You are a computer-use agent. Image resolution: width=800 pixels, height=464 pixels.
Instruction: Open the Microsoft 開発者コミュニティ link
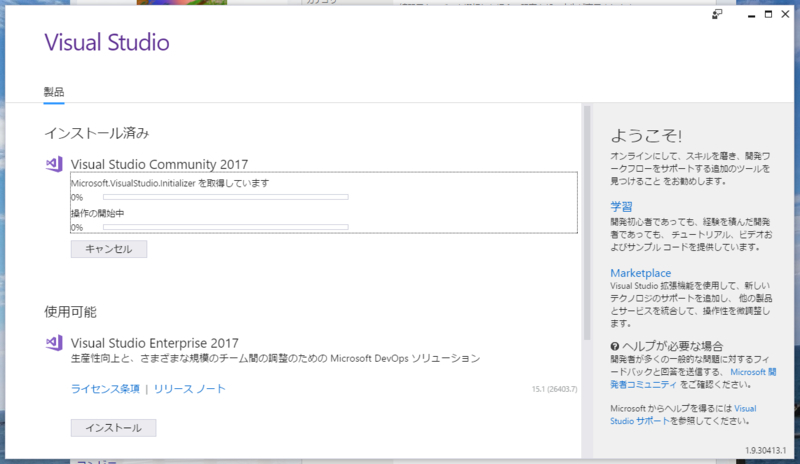pos(693,378)
